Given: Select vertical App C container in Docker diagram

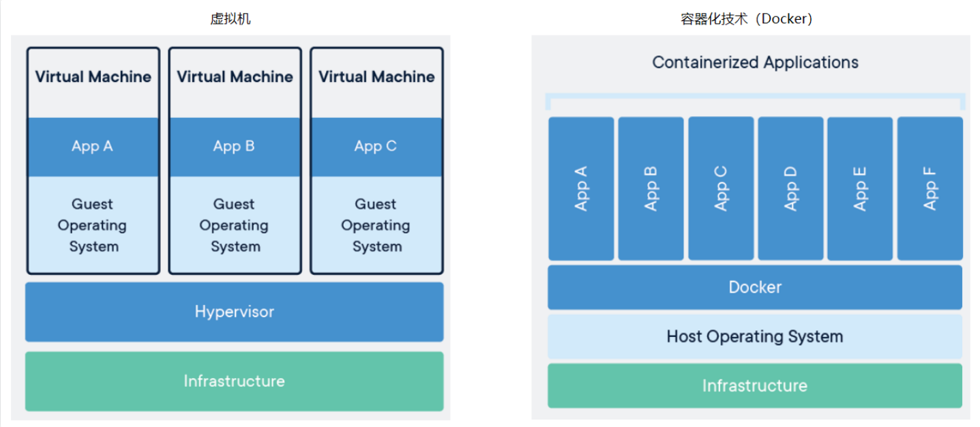Looking at the screenshot, I should tap(721, 188).
